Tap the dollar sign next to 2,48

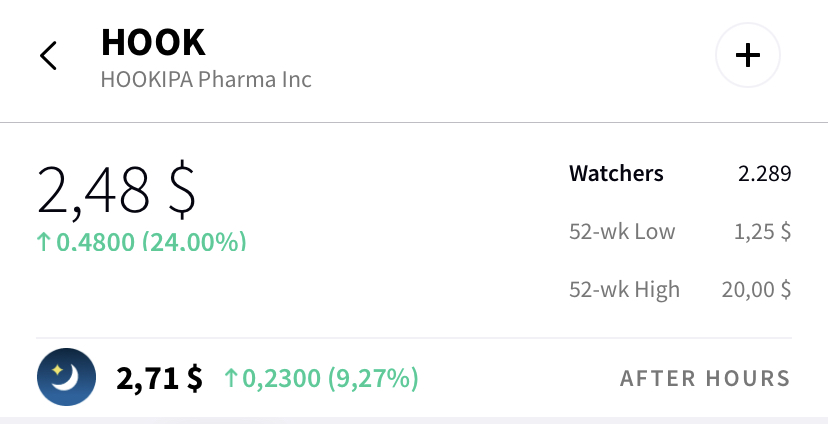(x=182, y=190)
